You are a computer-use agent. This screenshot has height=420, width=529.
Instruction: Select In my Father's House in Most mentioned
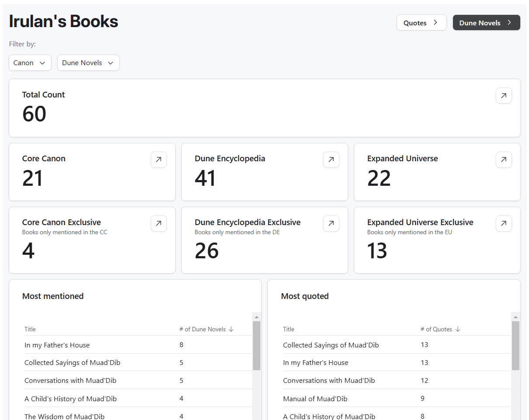point(138,345)
